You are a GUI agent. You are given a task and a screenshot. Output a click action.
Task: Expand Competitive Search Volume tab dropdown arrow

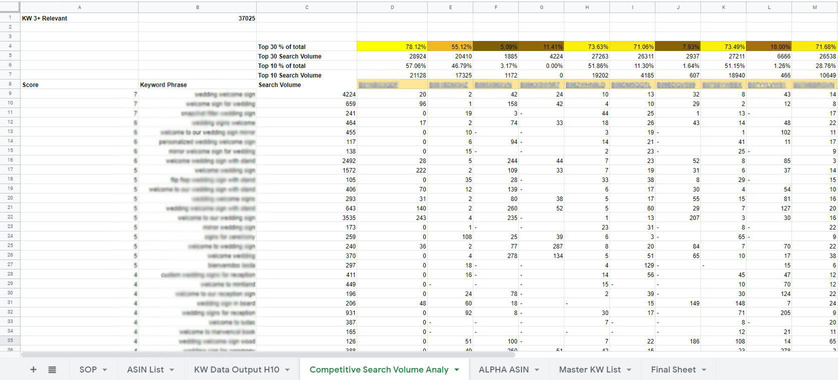coord(456,370)
